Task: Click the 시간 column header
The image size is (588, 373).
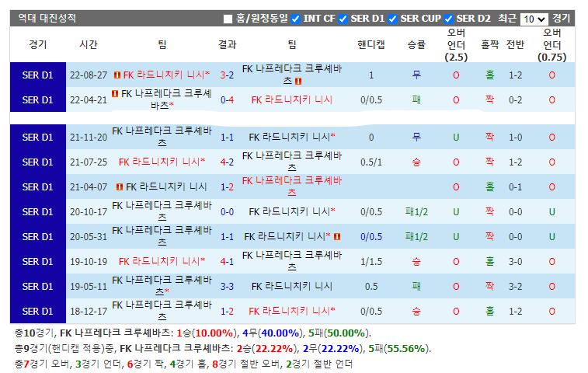Action: coord(88,44)
